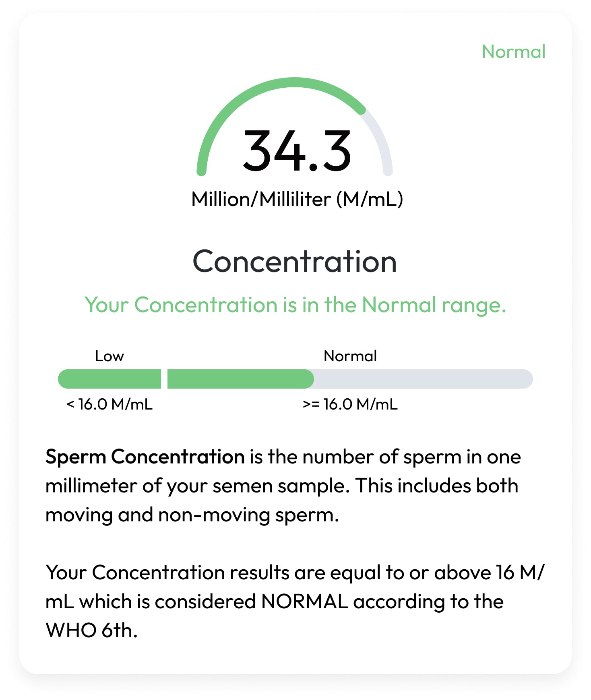Click the gray unfilled part of range bar
The image size is (591, 700).
(x=423, y=379)
